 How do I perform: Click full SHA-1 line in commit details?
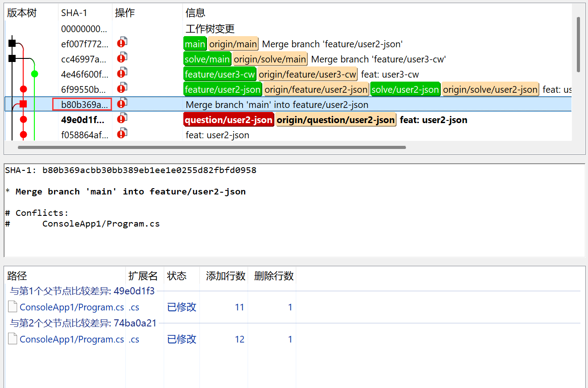coord(131,170)
